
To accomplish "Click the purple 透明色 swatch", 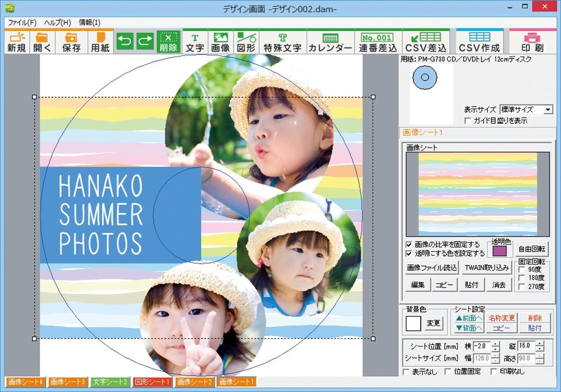I will (500, 251).
